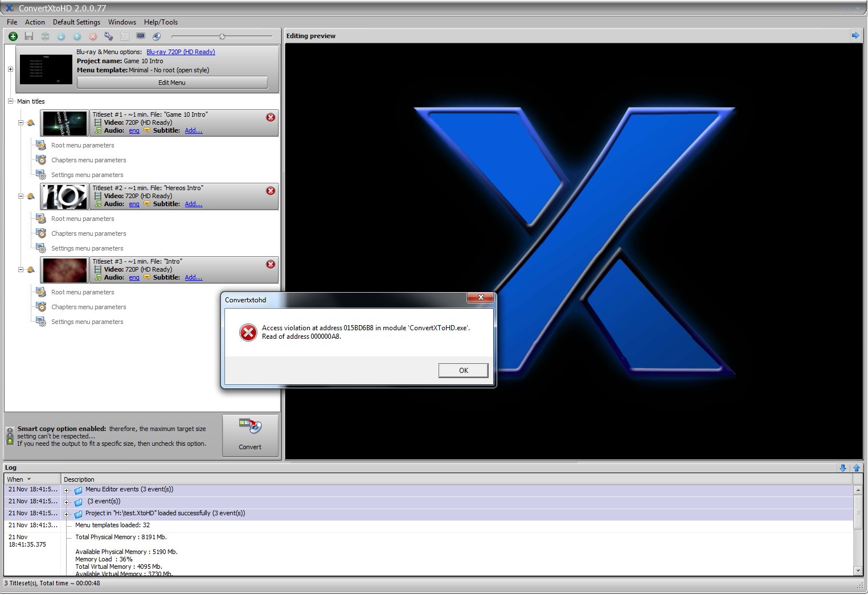Click Titleset #1 audio eng link
The width and height of the screenshot is (868, 595).
(134, 130)
